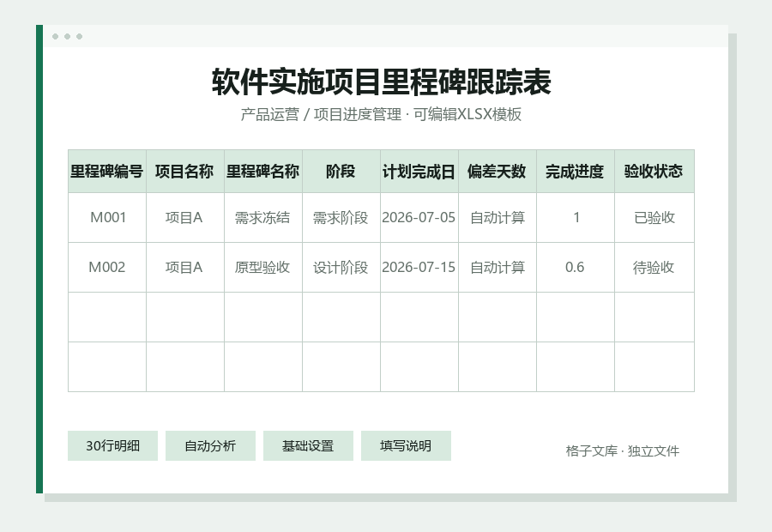
Task: Click 项目A in the M002 row
Action: (x=185, y=268)
